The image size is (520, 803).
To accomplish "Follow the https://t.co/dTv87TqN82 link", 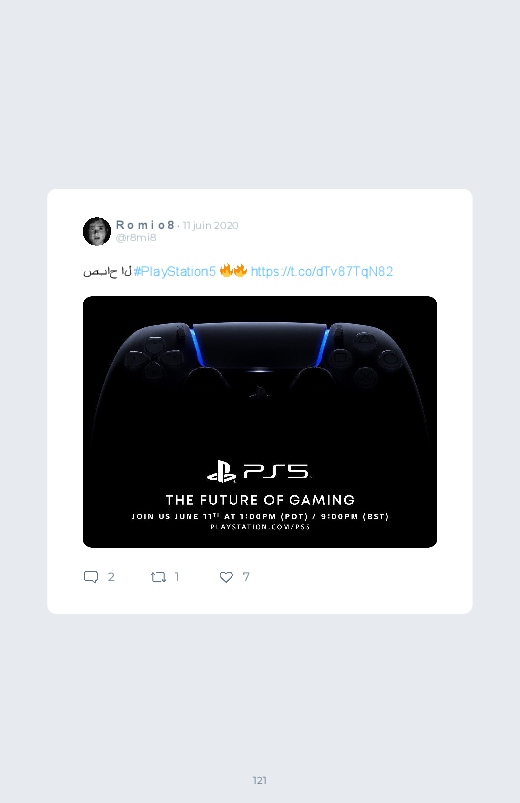I will pos(322,271).
